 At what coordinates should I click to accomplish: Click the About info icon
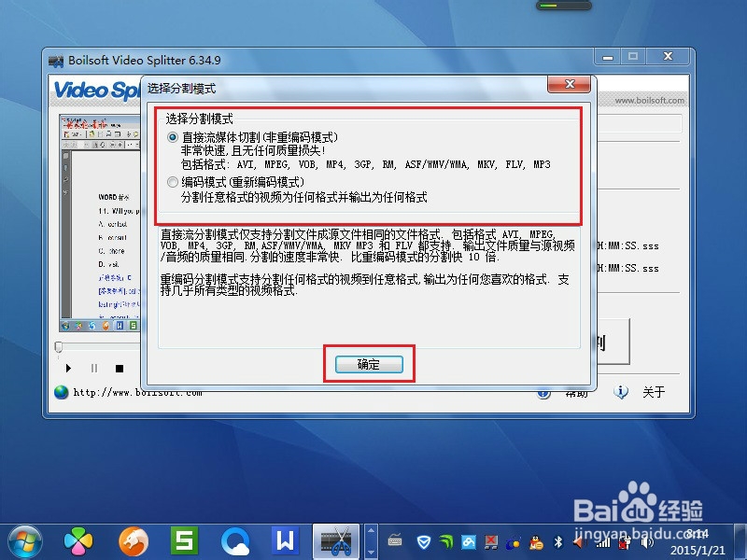point(621,392)
